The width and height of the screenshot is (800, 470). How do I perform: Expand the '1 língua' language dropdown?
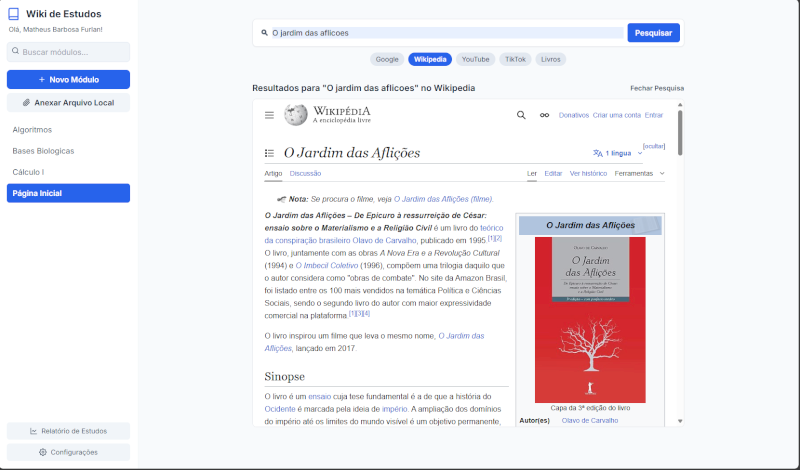(x=618, y=153)
